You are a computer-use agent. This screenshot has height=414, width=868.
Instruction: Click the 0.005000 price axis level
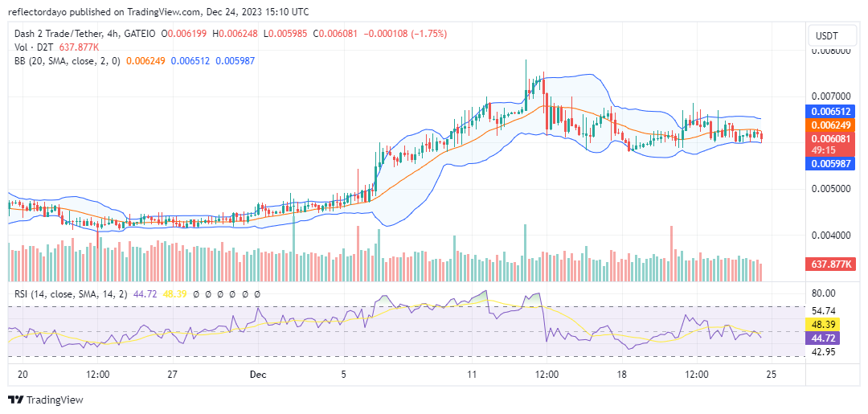pos(831,189)
